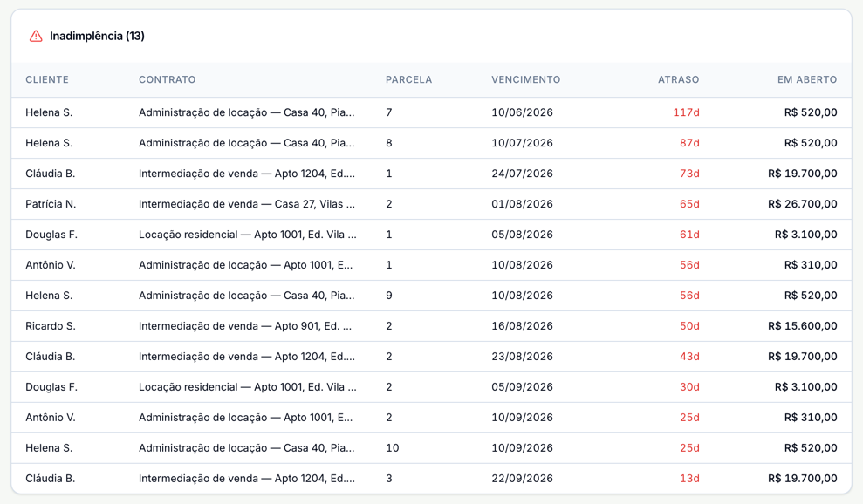
Task: Click Administração de locação contract in the 87d row
Action: [x=247, y=143]
